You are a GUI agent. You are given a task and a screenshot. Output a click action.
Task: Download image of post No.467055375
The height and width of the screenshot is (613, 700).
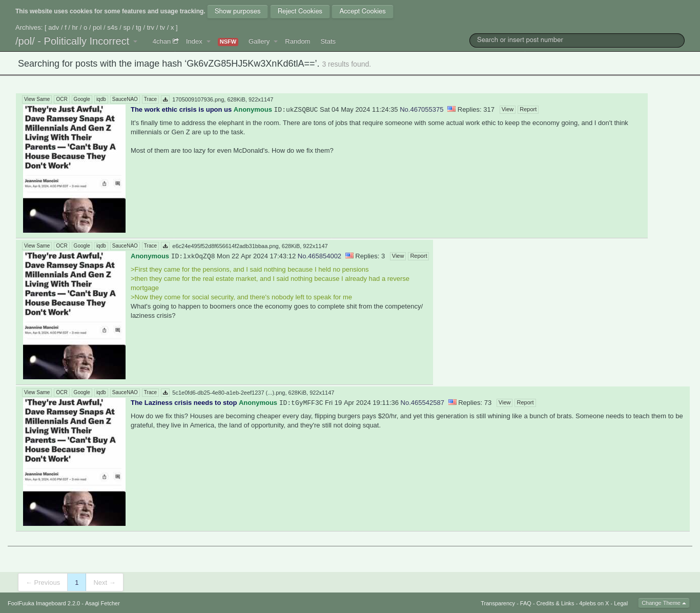165,99
